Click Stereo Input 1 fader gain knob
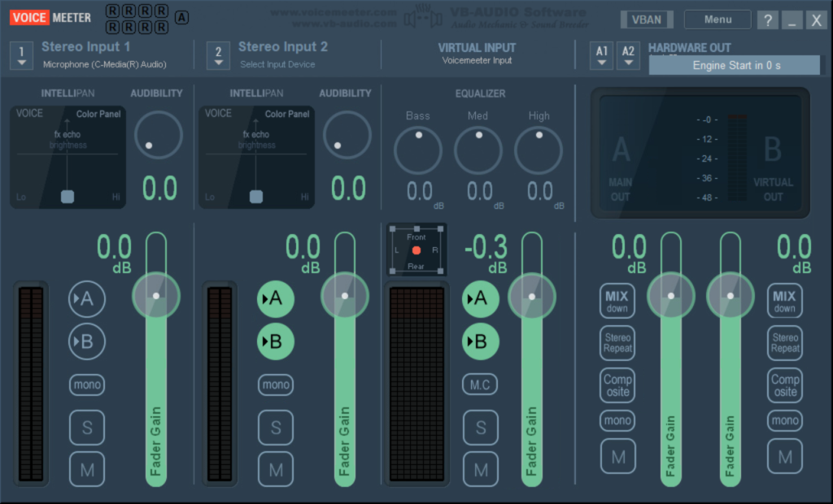This screenshot has width=833, height=504. (x=156, y=296)
